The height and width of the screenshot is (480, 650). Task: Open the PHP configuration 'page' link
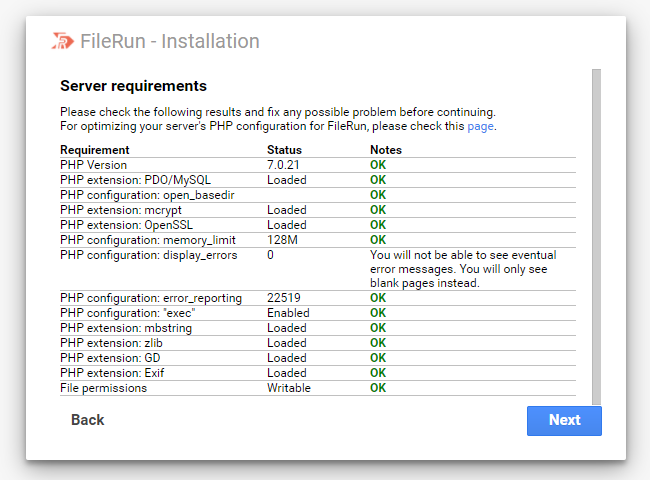click(x=480, y=126)
